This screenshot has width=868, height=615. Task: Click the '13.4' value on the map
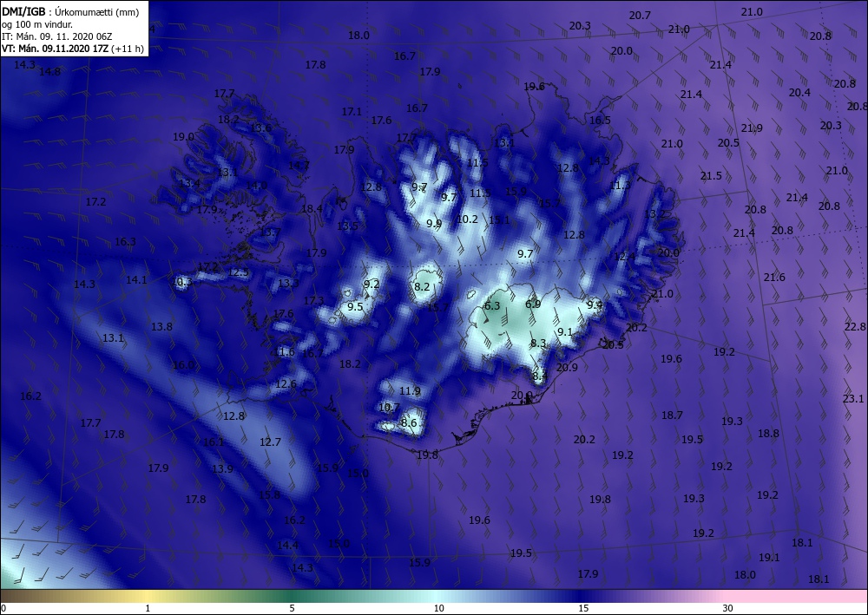(x=190, y=183)
